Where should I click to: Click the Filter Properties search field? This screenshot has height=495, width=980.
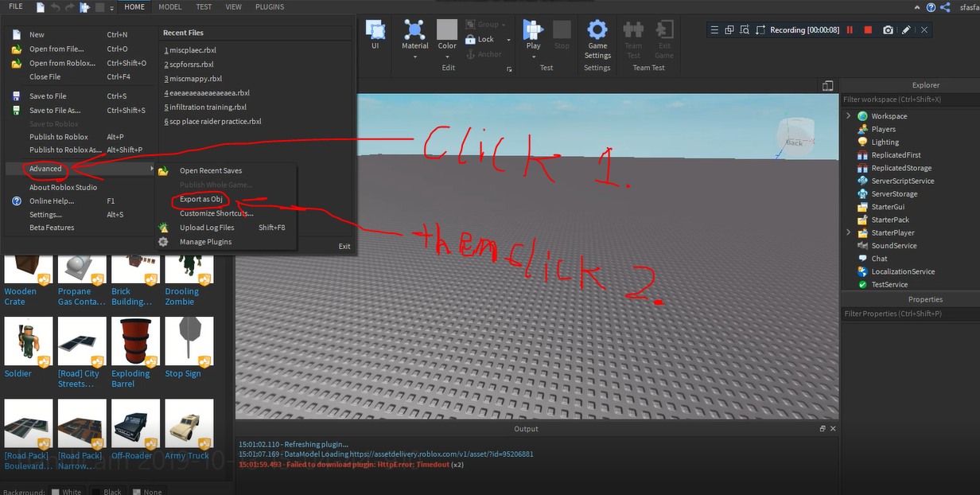point(910,314)
